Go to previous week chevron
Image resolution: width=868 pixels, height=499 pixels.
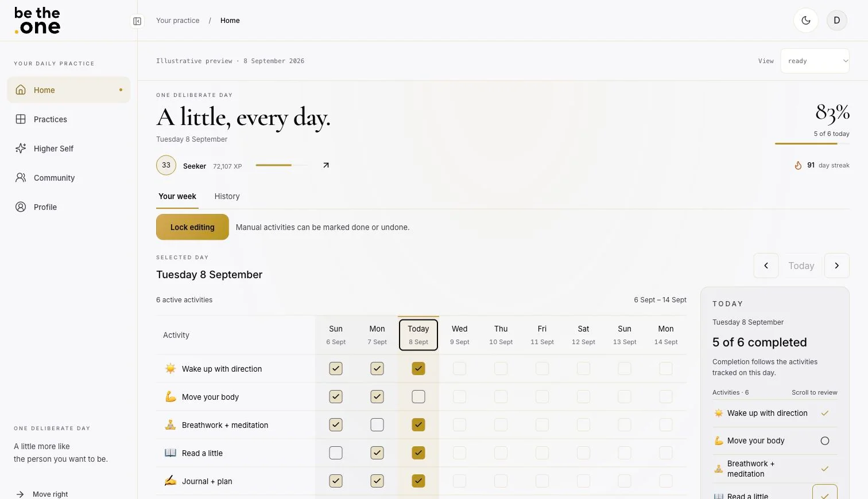766,266
